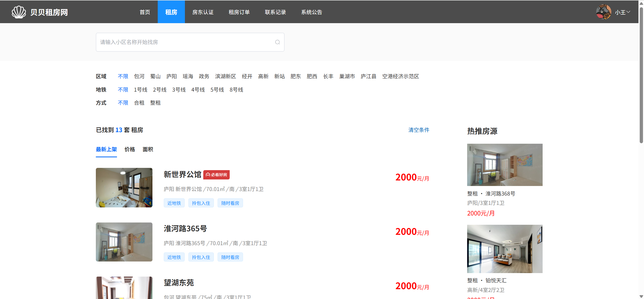Filter by metro 3号线
Screen dimensions: 644x299
pyautogui.click(x=179, y=90)
